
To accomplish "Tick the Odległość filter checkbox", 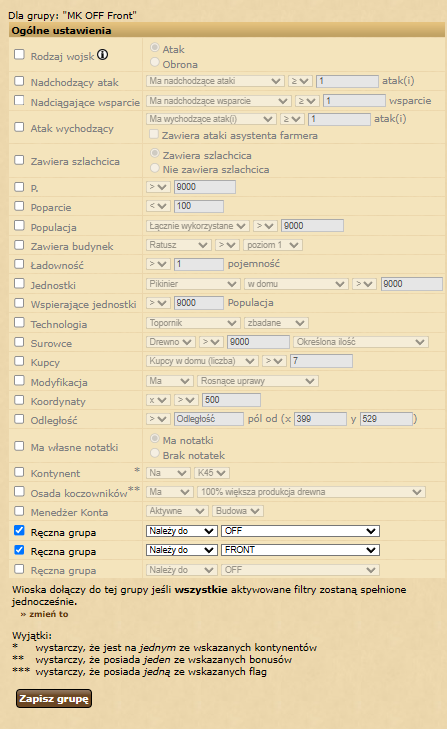I will [19, 419].
